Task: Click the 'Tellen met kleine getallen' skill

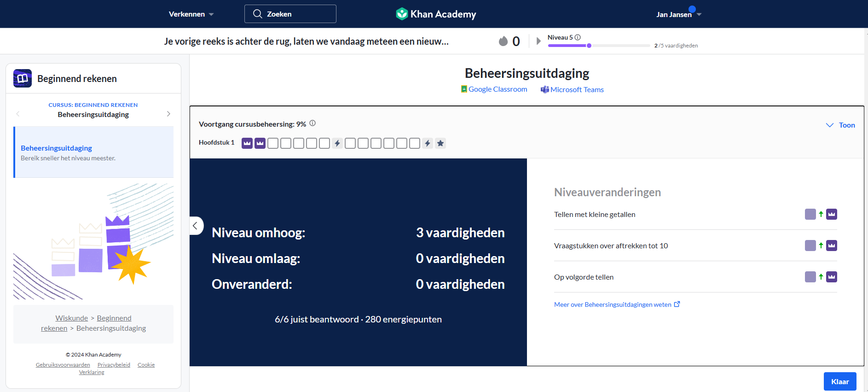Action: click(x=595, y=214)
